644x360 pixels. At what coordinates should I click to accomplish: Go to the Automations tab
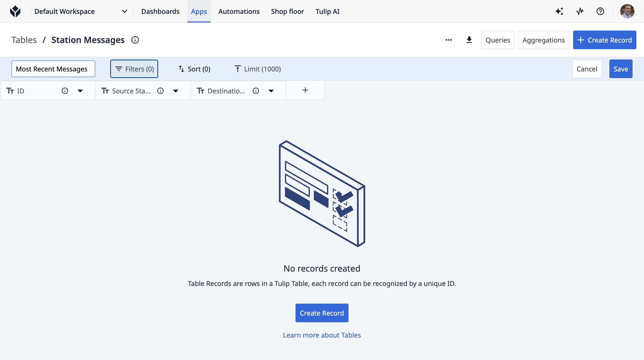pyautogui.click(x=239, y=11)
